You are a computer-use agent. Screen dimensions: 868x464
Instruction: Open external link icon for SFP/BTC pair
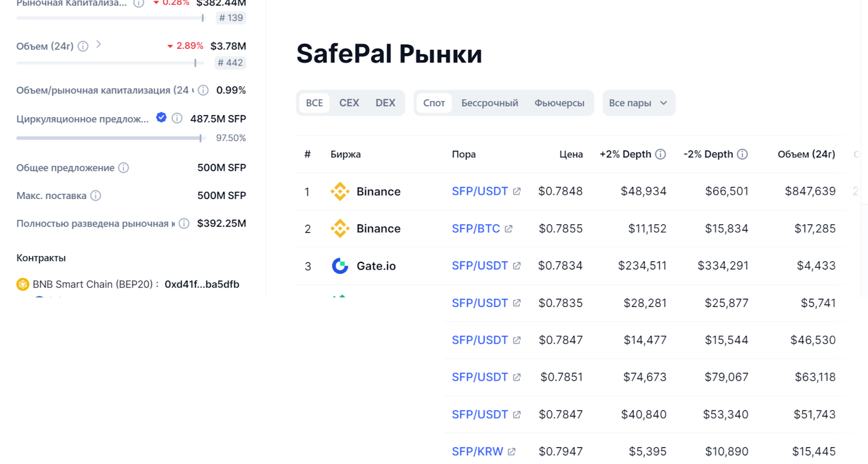[x=508, y=229]
